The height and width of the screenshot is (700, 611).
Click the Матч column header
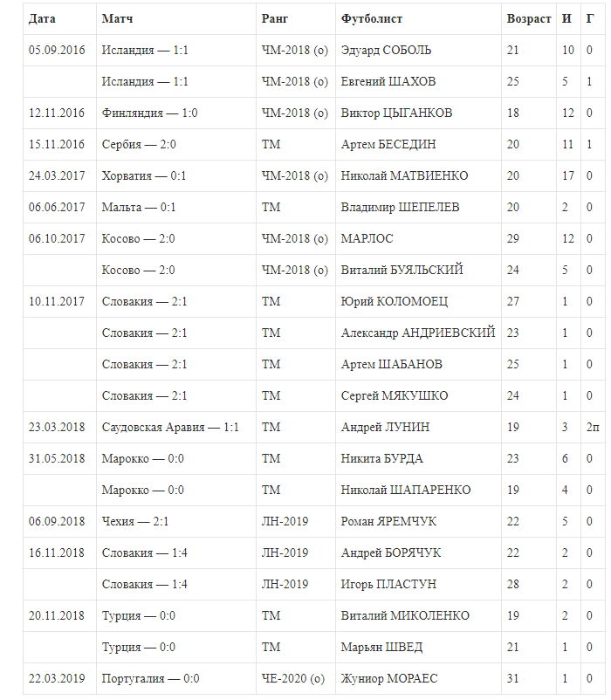pos(118,18)
